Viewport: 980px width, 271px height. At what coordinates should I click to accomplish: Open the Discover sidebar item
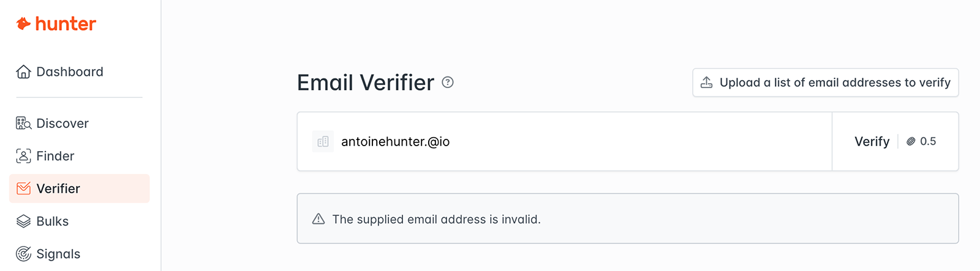point(62,124)
